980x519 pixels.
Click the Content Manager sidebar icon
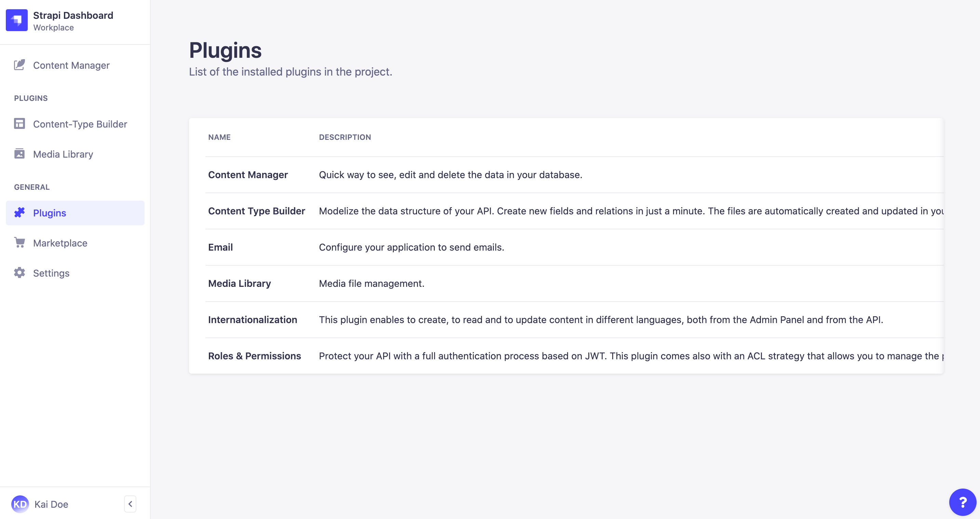coord(19,65)
